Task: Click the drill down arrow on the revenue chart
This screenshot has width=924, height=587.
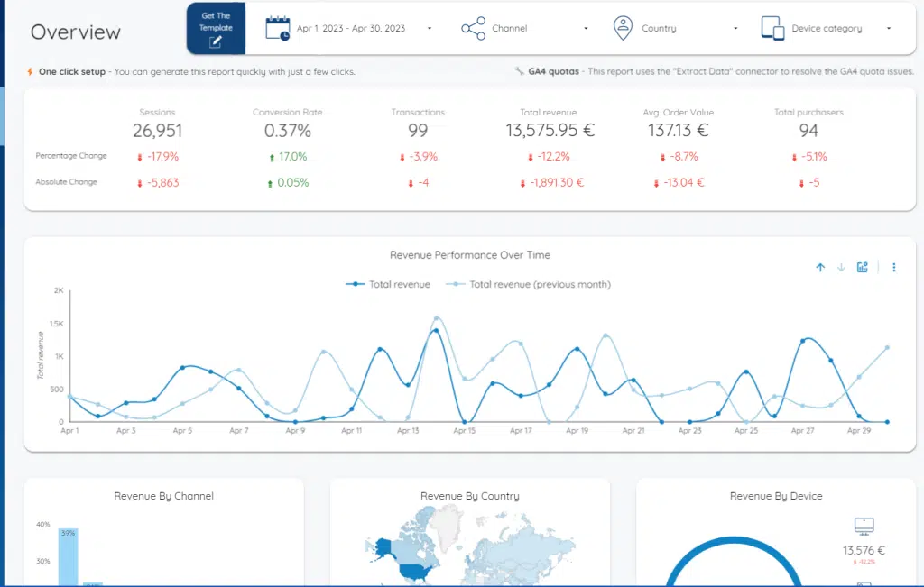Action: [842, 267]
